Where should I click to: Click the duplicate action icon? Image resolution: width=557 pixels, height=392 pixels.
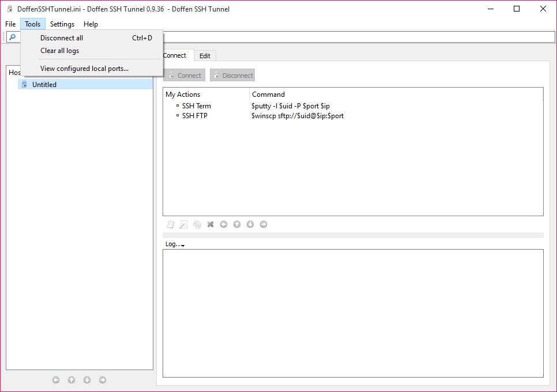197,224
